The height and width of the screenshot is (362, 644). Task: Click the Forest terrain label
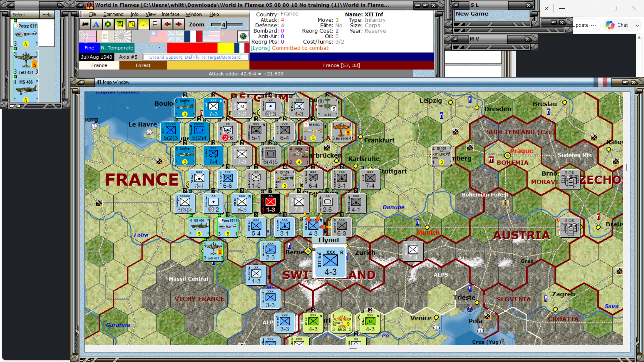click(143, 65)
